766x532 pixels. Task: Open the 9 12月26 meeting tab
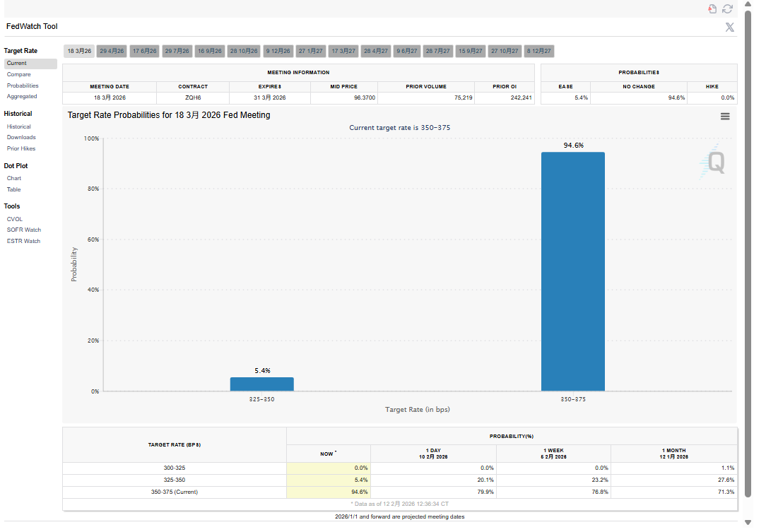(x=278, y=51)
